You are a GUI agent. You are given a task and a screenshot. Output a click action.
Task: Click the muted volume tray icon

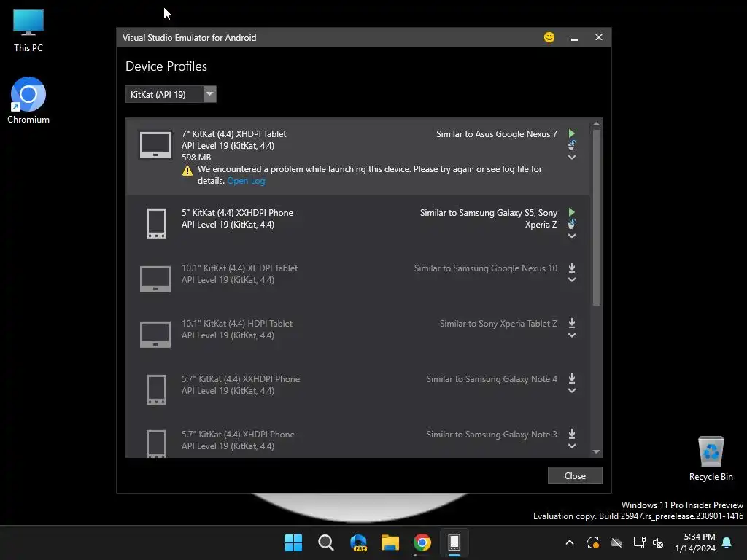tap(658, 542)
